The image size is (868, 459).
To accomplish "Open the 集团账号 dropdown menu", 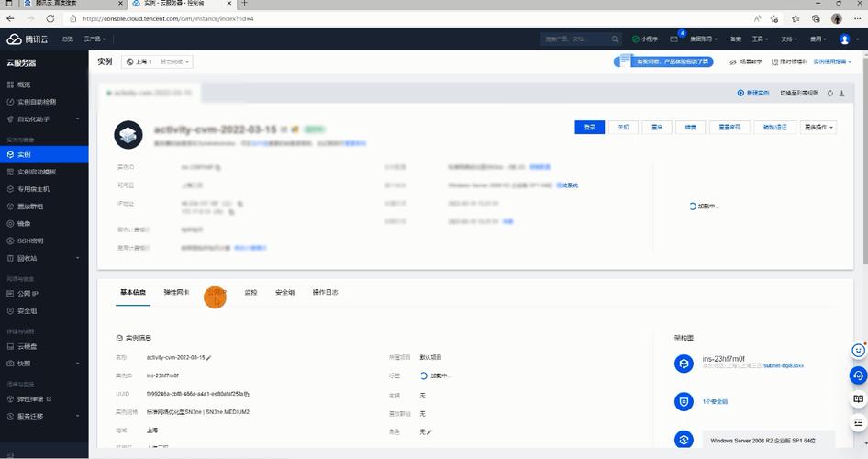I will click(x=703, y=39).
